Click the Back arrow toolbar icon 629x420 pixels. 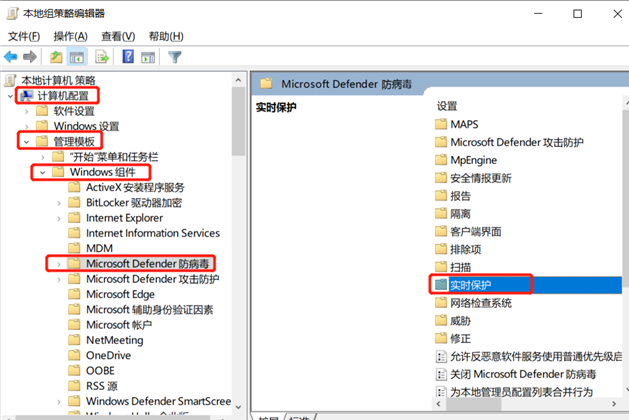click(x=11, y=57)
